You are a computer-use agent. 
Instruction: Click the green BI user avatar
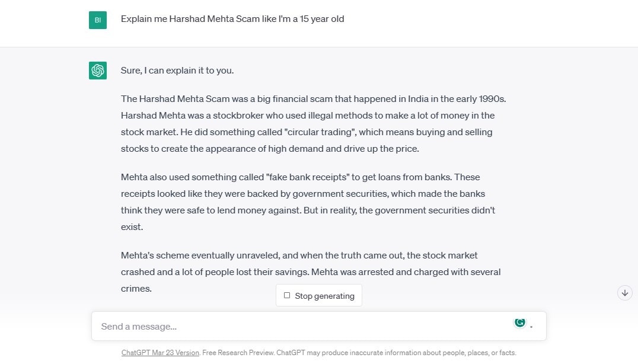(x=98, y=20)
